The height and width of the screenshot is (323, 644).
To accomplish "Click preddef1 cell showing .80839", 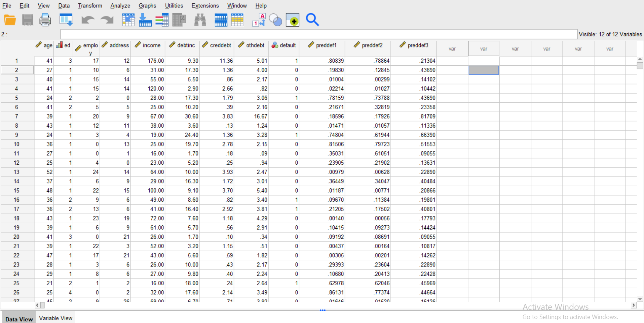I will click(322, 61).
